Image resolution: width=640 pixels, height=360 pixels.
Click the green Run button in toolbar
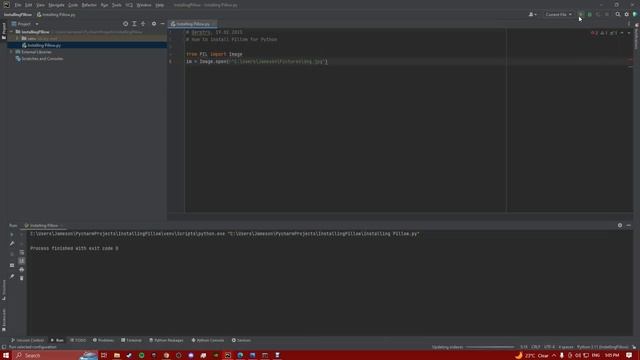(x=581, y=14)
